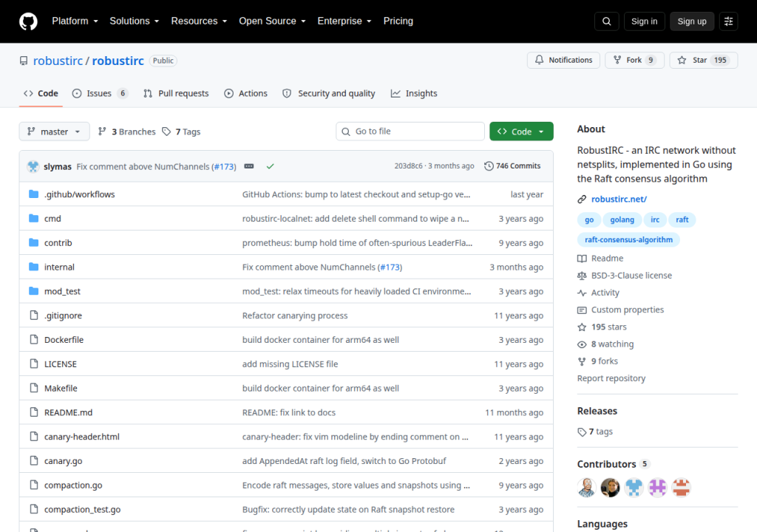Open the Resources dropdown menu
This screenshot has height=532, width=757.
(199, 21)
